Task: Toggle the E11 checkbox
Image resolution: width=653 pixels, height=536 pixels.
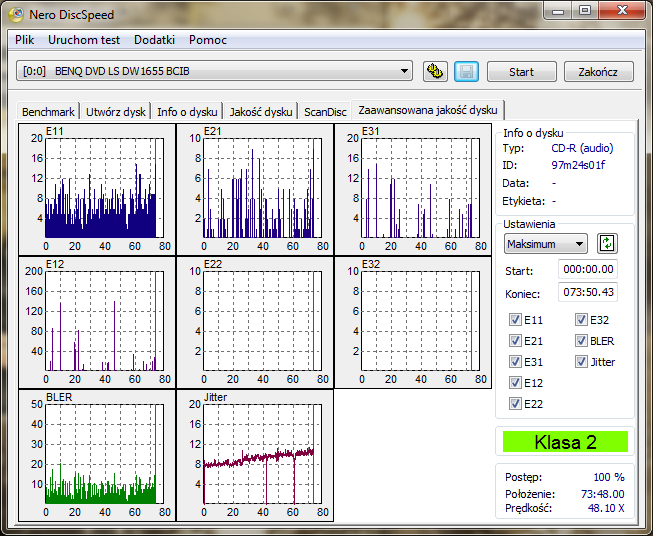Action: [515, 320]
